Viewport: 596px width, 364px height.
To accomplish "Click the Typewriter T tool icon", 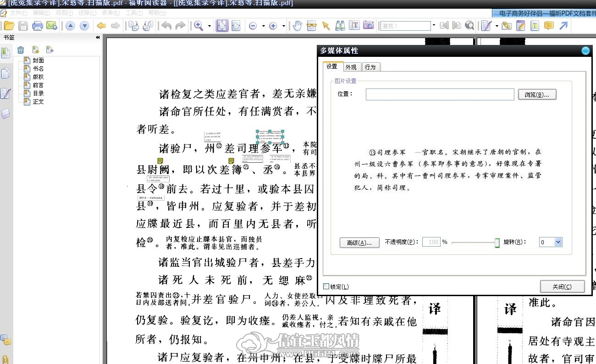I will (x=535, y=26).
